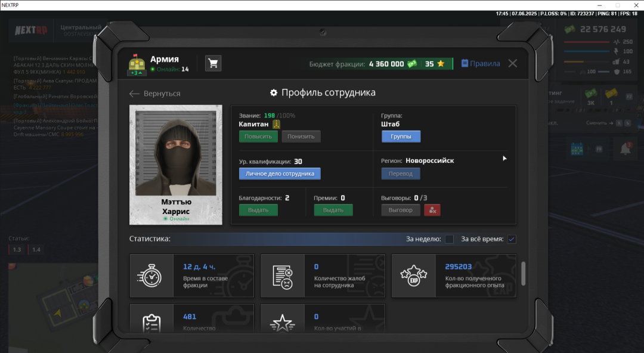Click the green money icon by faction budget
The width and height of the screenshot is (644, 353).
click(x=412, y=64)
